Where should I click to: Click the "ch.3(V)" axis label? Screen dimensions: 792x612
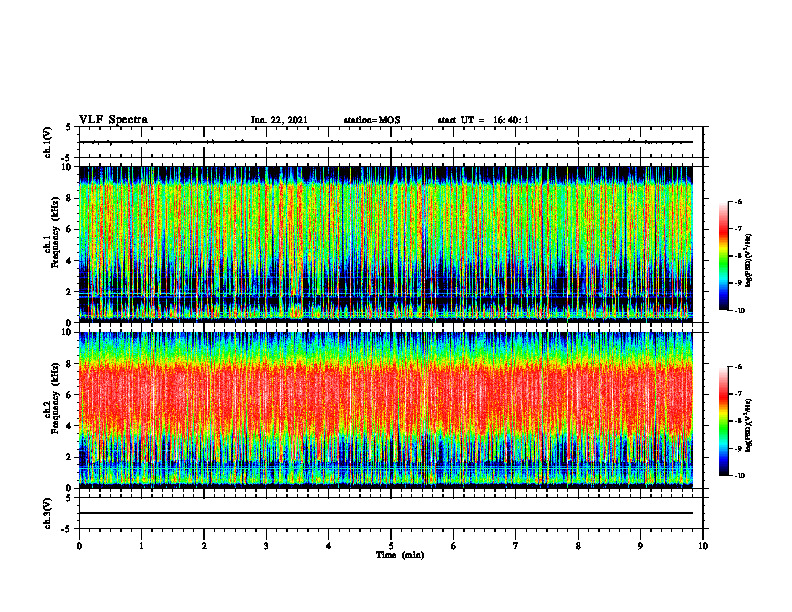click(47, 513)
